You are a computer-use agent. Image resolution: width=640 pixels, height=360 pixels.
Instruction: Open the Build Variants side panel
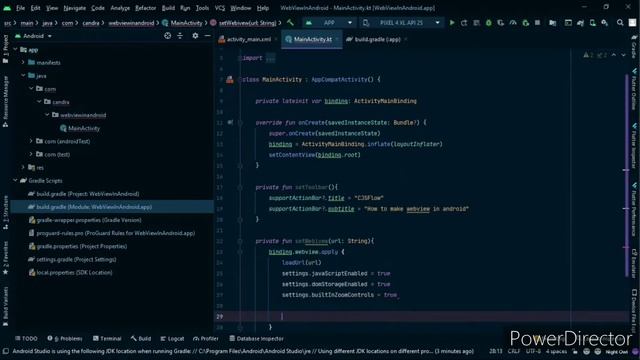click(x=5, y=306)
